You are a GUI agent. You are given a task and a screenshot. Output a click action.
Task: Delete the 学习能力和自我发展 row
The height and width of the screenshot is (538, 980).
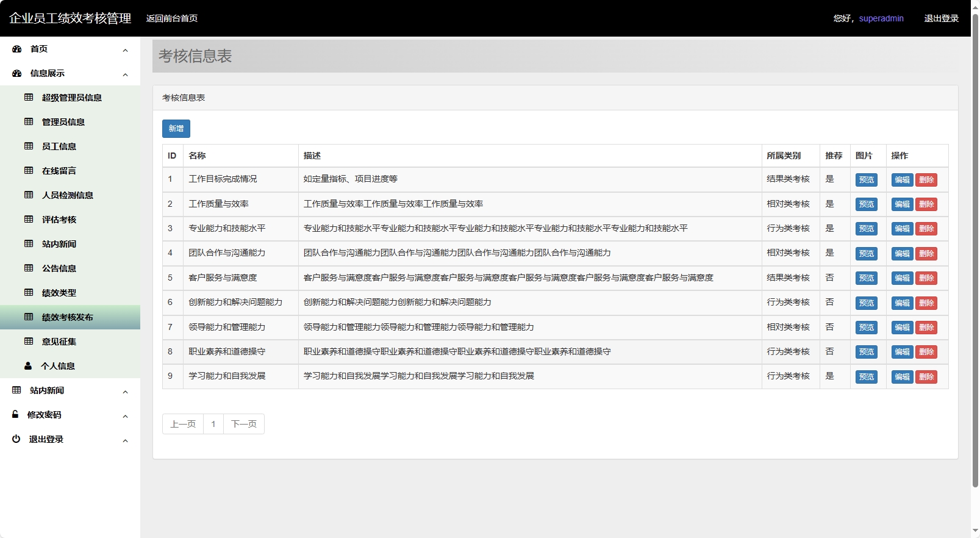pos(926,377)
